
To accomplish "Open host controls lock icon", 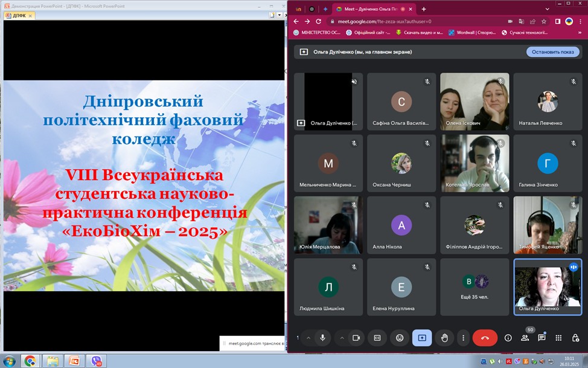I will pos(575,338).
